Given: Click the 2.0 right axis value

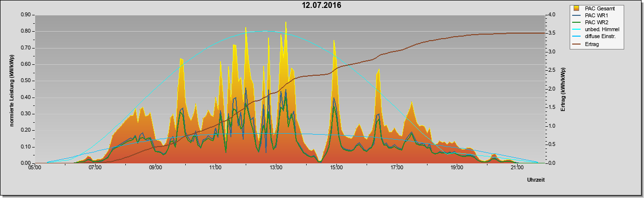Looking at the screenshot, I should [x=552, y=89].
